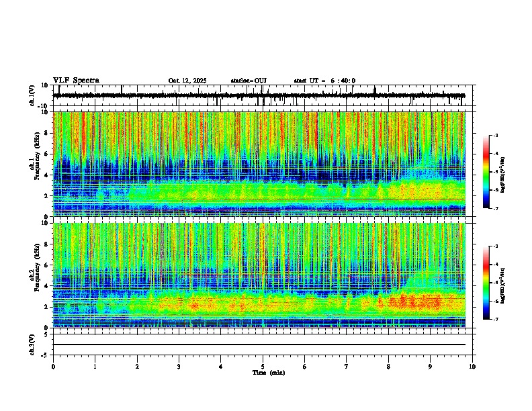
Task: Click time axis tick label '5'
Action: 263,367
